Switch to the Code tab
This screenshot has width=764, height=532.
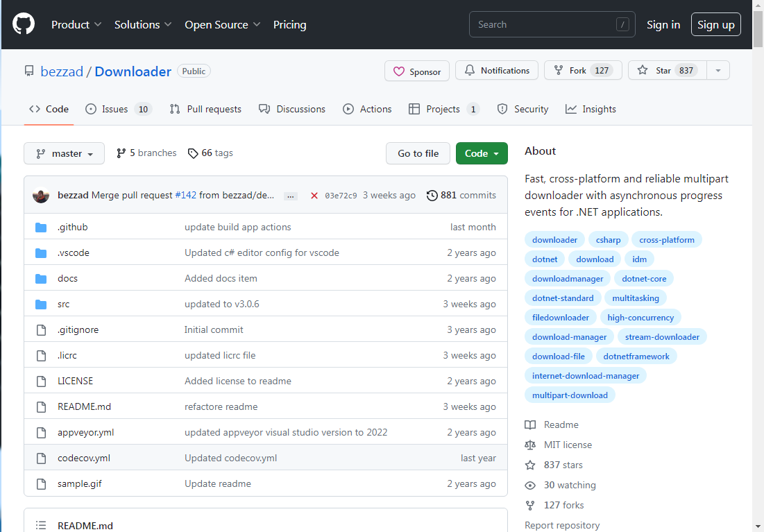49,109
